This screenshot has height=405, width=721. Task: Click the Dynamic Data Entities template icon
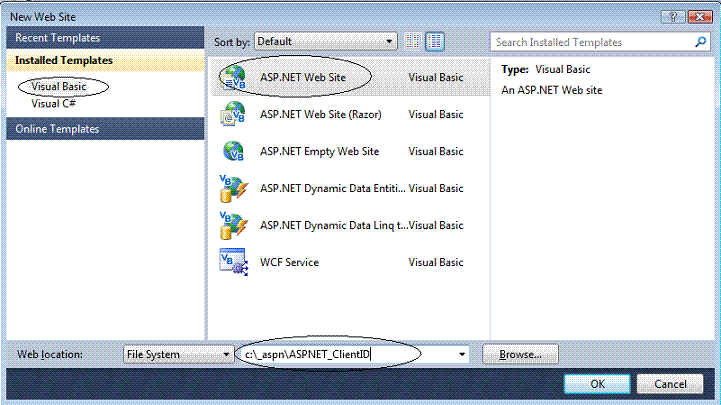point(234,188)
